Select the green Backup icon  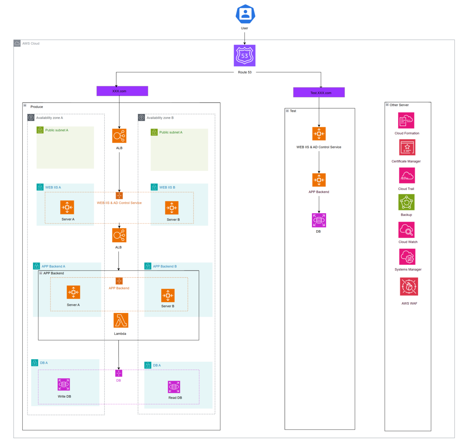pyautogui.click(x=406, y=202)
